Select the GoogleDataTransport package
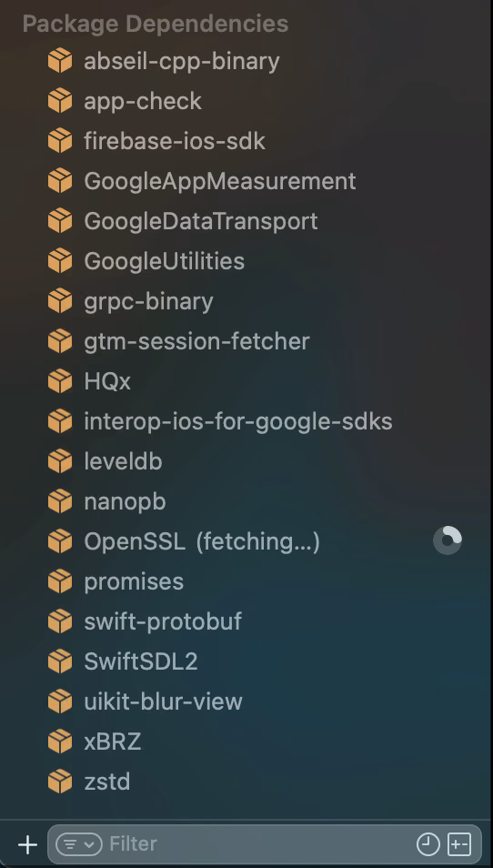 pyautogui.click(x=246, y=221)
